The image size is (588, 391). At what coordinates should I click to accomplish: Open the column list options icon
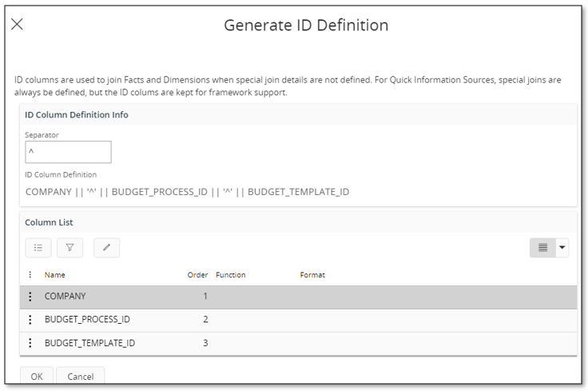pos(38,248)
